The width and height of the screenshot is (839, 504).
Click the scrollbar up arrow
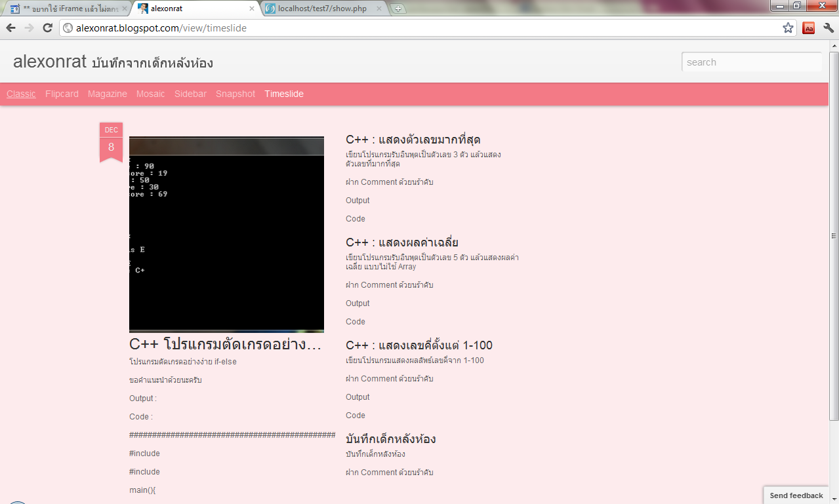pyautogui.click(x=834, y=45)
